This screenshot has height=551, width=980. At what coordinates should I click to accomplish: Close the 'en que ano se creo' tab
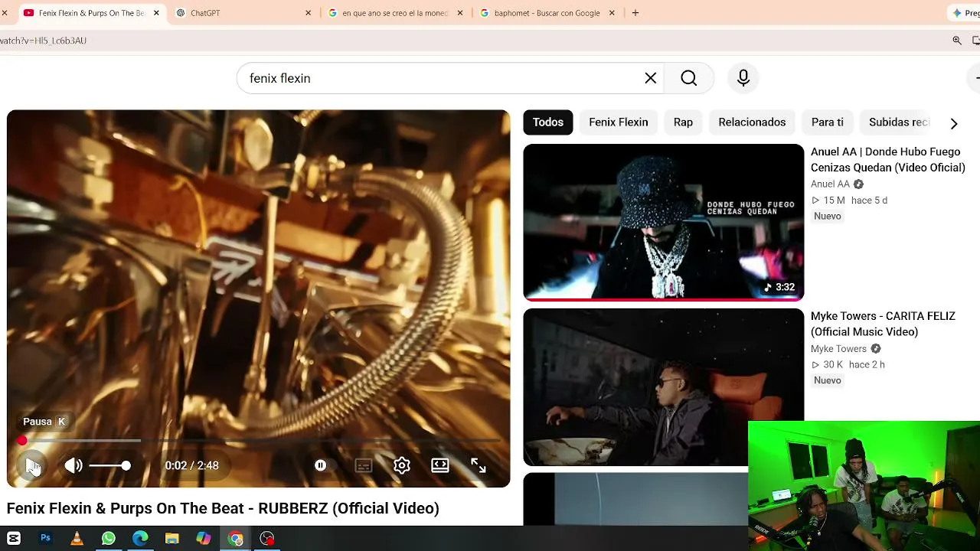pos(460,13)
